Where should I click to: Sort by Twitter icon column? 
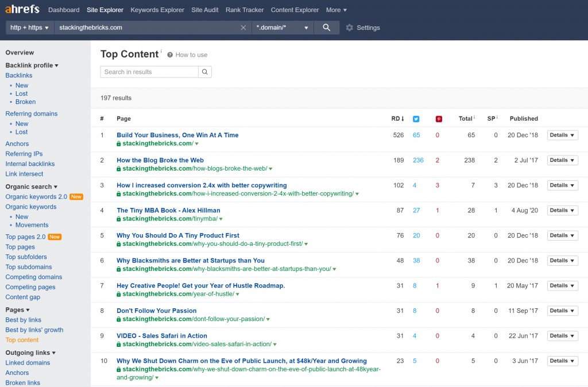(416, 119)
